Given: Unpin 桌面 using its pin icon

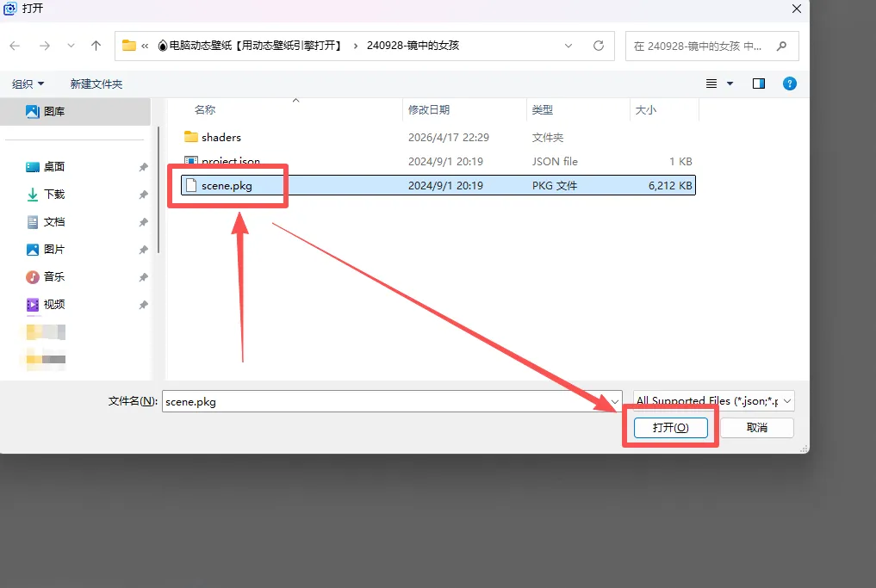Looking at the screenshot, I should 144,167.
